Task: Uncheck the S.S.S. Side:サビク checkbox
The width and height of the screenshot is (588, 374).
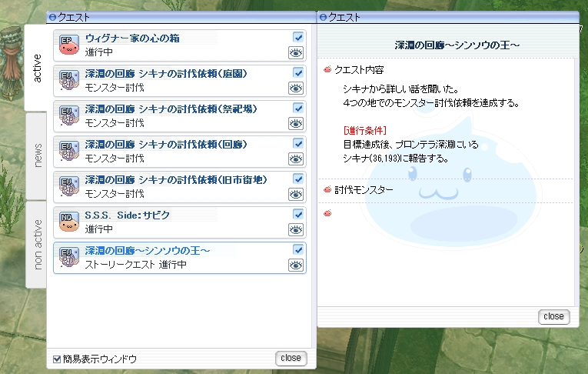Action: tap(298, 214)
